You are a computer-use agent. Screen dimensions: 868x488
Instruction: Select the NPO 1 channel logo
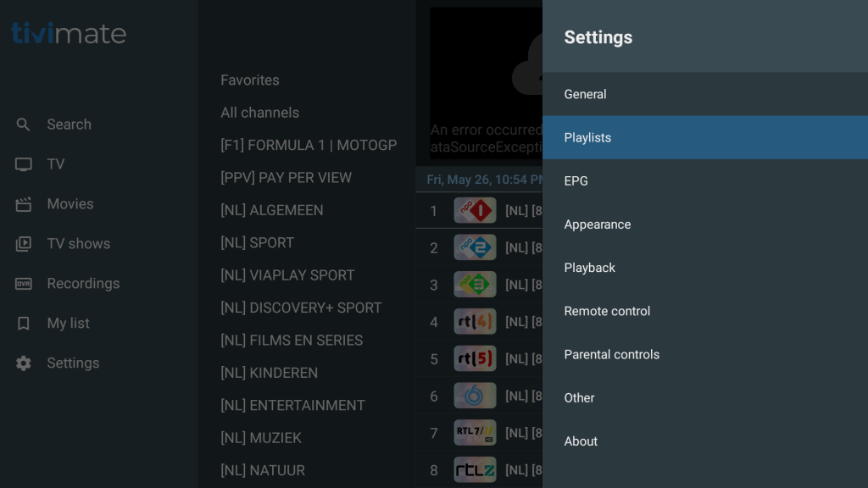pyautogui.click(x=475, y=211)
